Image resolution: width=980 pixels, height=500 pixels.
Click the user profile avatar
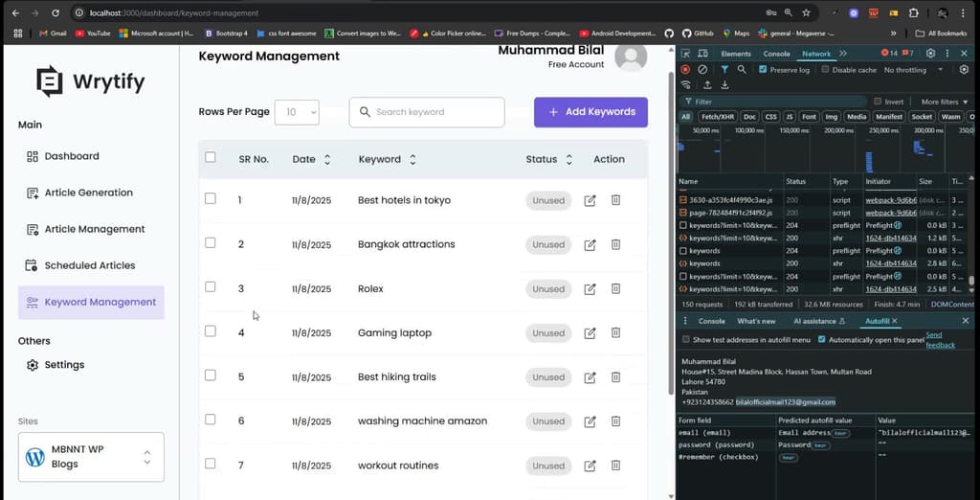631,57
